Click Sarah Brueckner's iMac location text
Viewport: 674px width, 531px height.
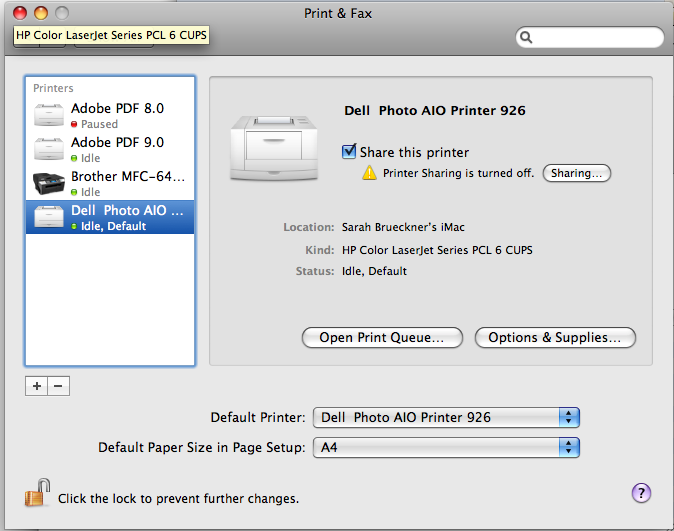[403, 227]
